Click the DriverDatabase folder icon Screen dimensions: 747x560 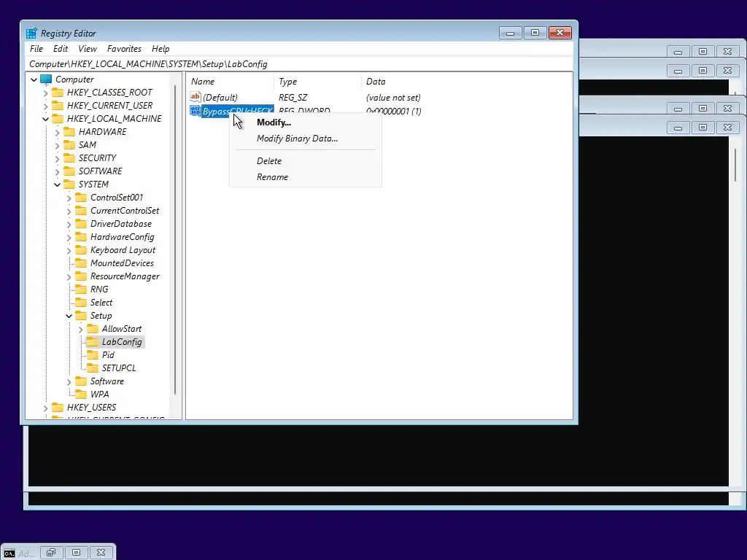(x=82, y=224)
